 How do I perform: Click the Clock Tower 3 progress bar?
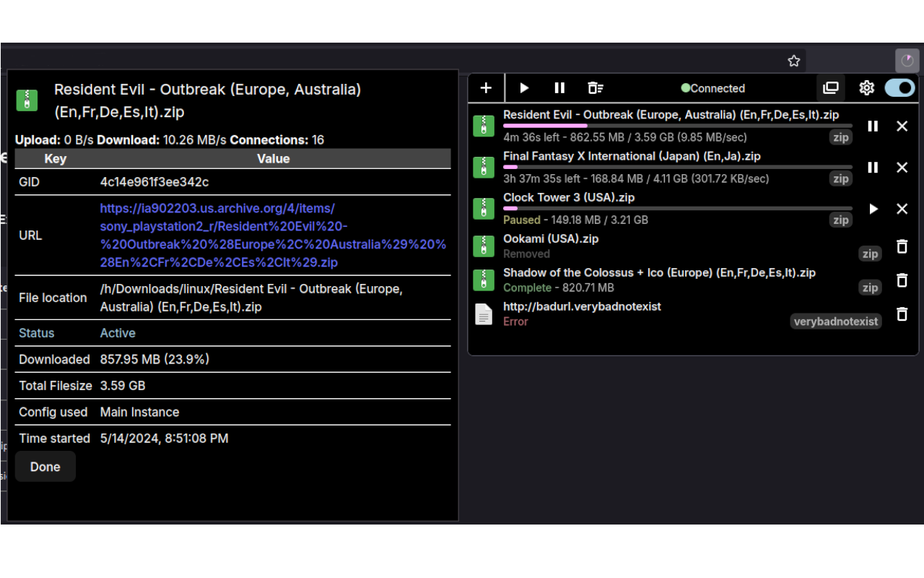677,208
